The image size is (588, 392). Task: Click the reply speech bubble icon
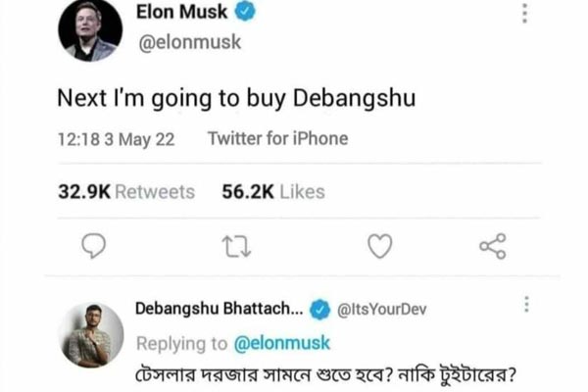(x=93, y=245)
